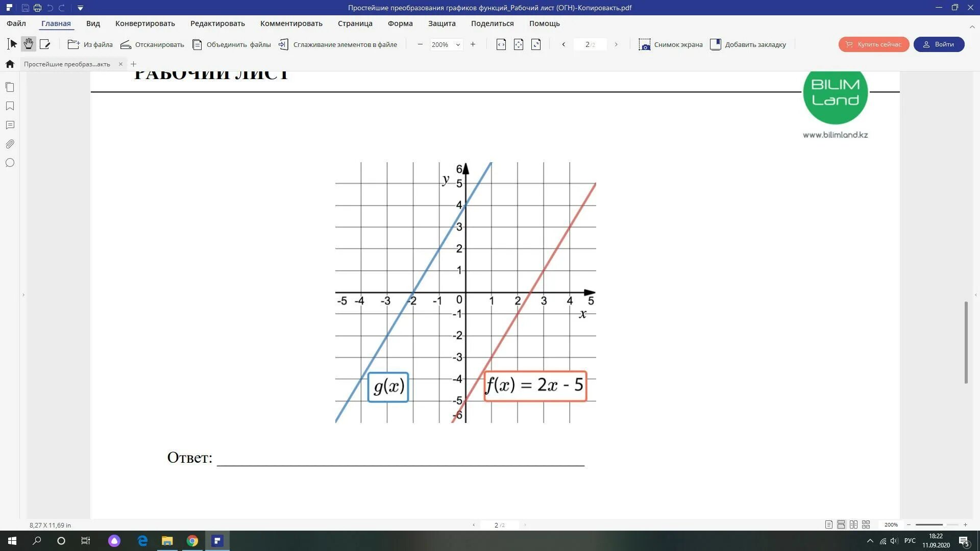The width and height of the screenshot is (980, 551).
Task: Open the 200% zoom dropdown
Action: [458, 44]
